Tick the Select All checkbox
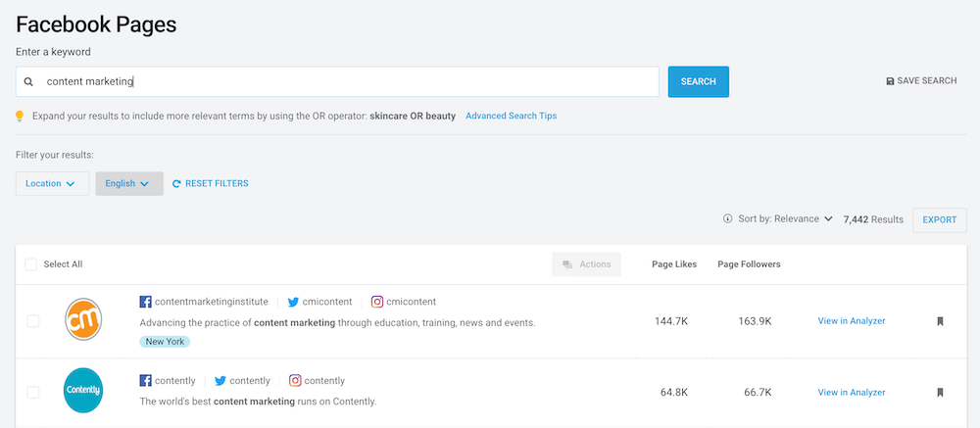 (x=30, y=264)
